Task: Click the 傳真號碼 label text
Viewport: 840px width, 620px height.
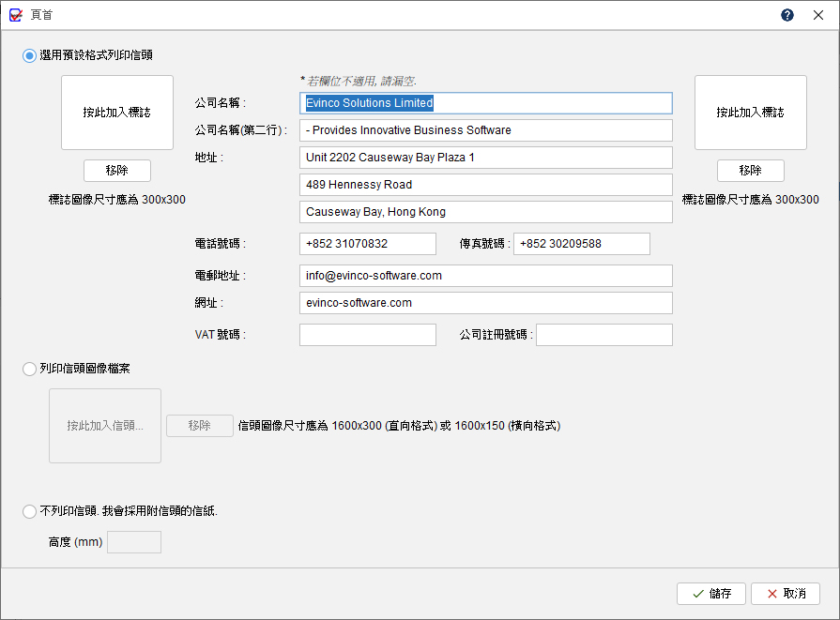Action: tap(484, 244)
